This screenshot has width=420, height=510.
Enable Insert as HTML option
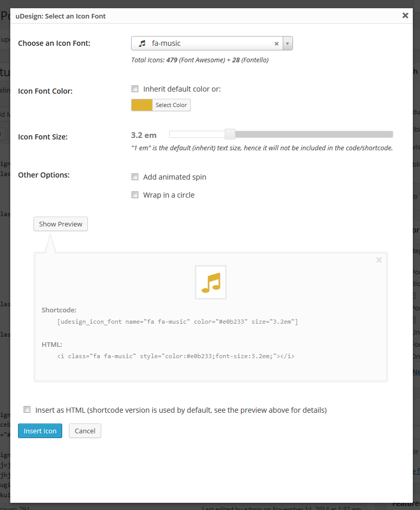[27, 409]
